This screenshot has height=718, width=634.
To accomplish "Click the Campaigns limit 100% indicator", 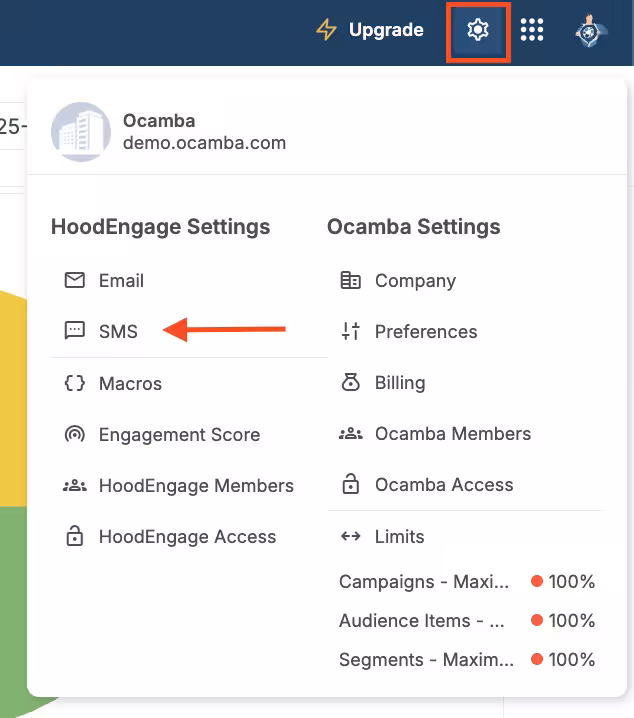I will (x=563, y=582).
